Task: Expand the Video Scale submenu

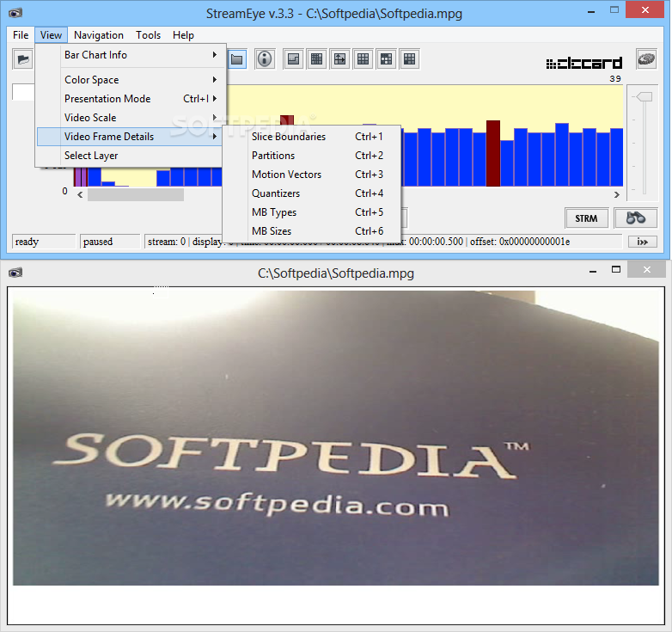Action: [130, 118]
